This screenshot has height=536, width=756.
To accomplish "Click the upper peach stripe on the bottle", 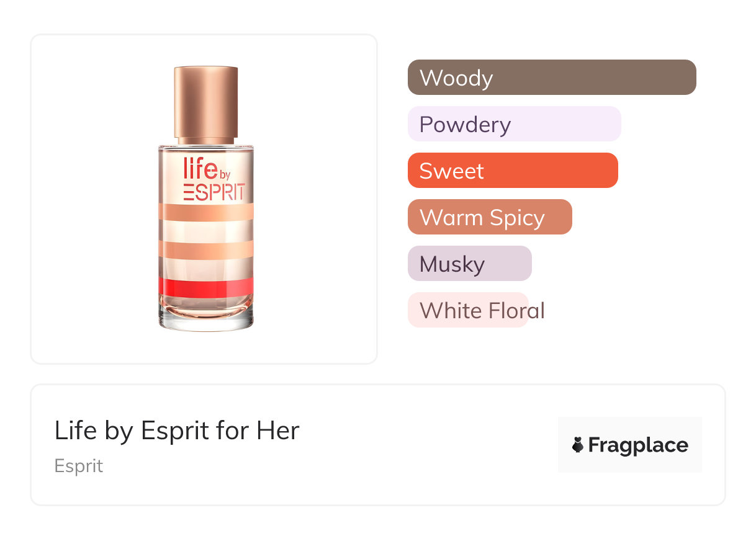I will [x=205, y=212].
